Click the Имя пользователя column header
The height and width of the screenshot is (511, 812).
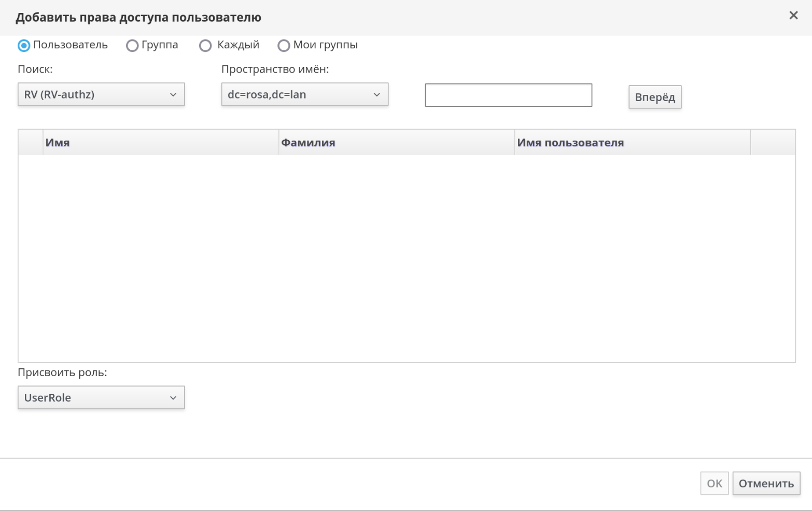click(632, 143)
